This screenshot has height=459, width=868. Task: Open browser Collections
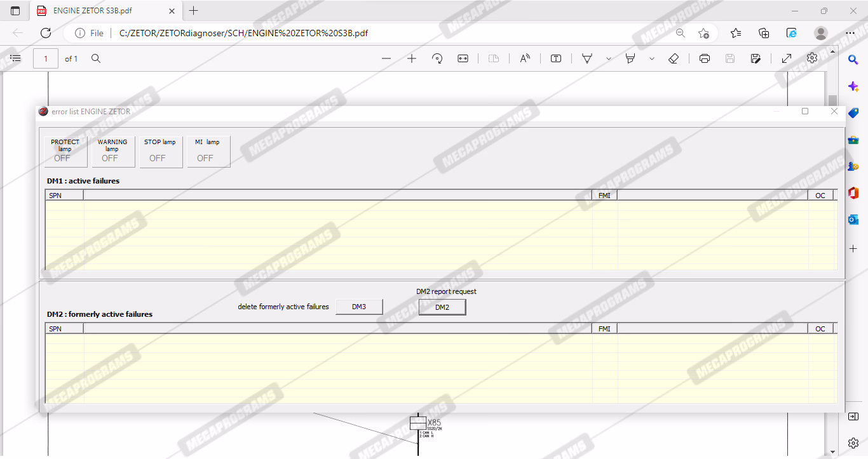(764, 33)
